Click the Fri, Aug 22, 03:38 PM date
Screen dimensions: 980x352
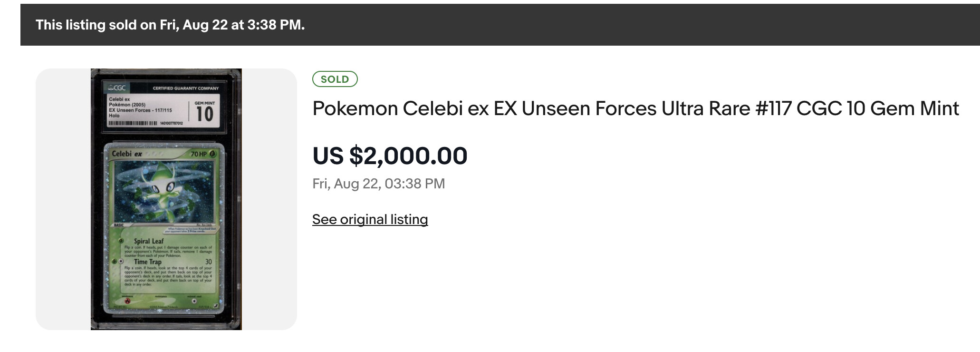tap(378, 184)
